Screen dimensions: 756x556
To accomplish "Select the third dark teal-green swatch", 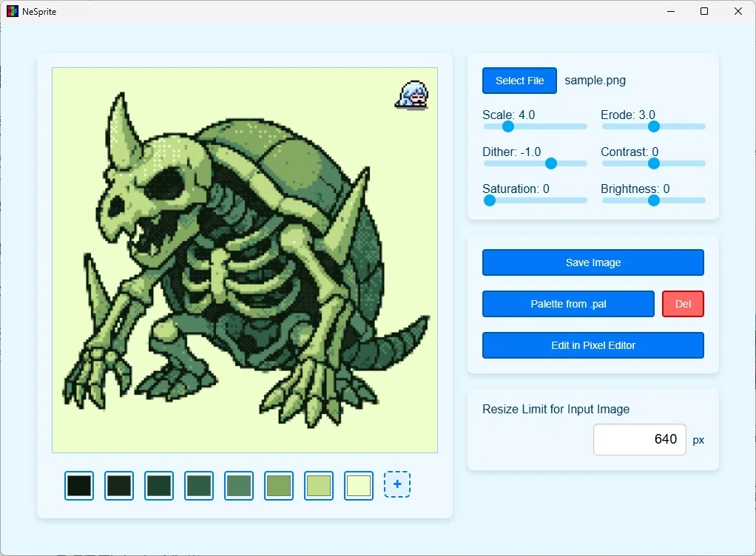I will coord(158,486).
